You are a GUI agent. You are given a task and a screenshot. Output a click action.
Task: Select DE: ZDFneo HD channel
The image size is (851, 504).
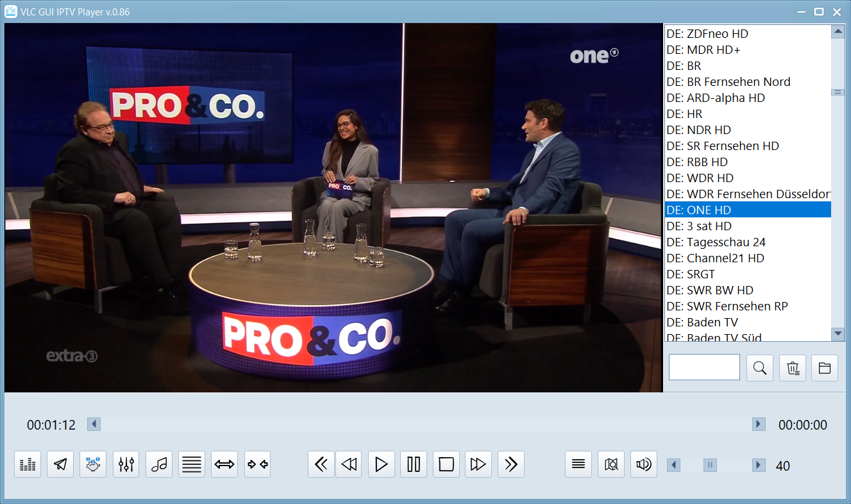click(707, 34)
